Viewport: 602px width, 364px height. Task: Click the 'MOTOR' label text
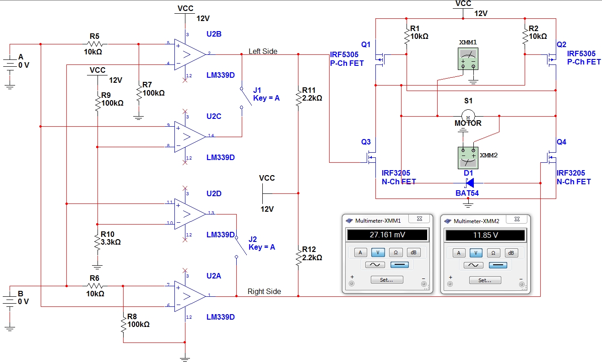pyautogui.click(x=468, y=123)
